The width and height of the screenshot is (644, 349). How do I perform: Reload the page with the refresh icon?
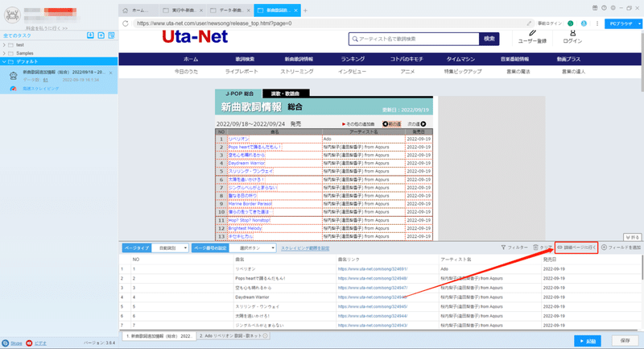126,23
